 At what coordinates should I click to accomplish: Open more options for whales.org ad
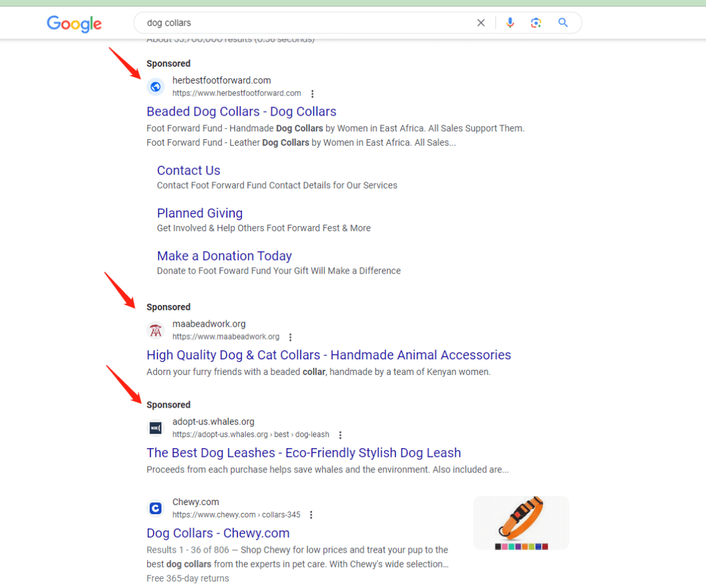click(341, 435)
